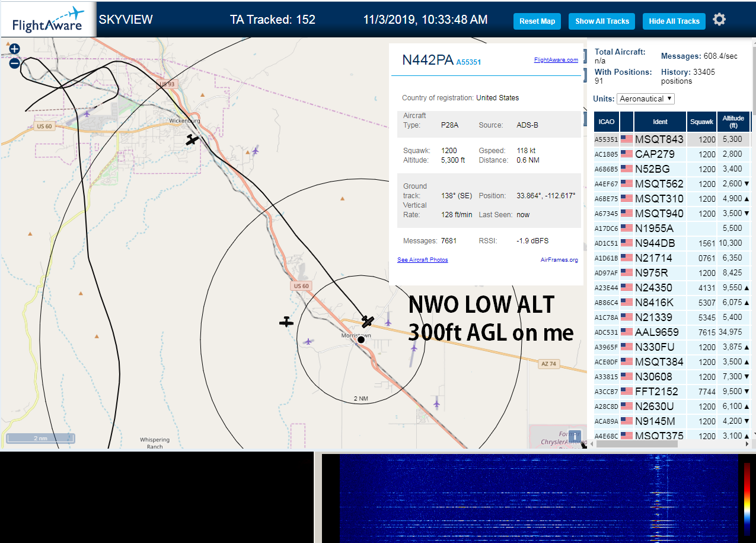Sort table by Altitude (ft) header
The height and width of the screenshot is (543, 756).
point(733,122)
